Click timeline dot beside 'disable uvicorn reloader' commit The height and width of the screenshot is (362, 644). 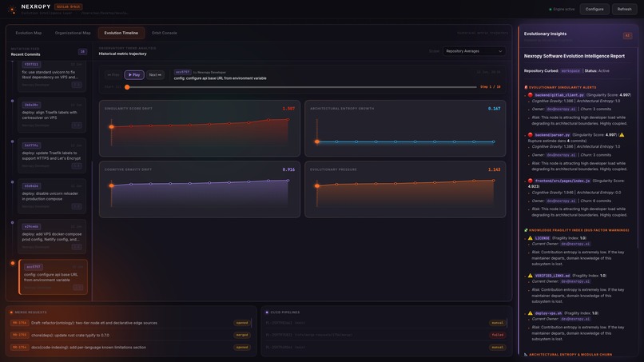pos(12,182)
